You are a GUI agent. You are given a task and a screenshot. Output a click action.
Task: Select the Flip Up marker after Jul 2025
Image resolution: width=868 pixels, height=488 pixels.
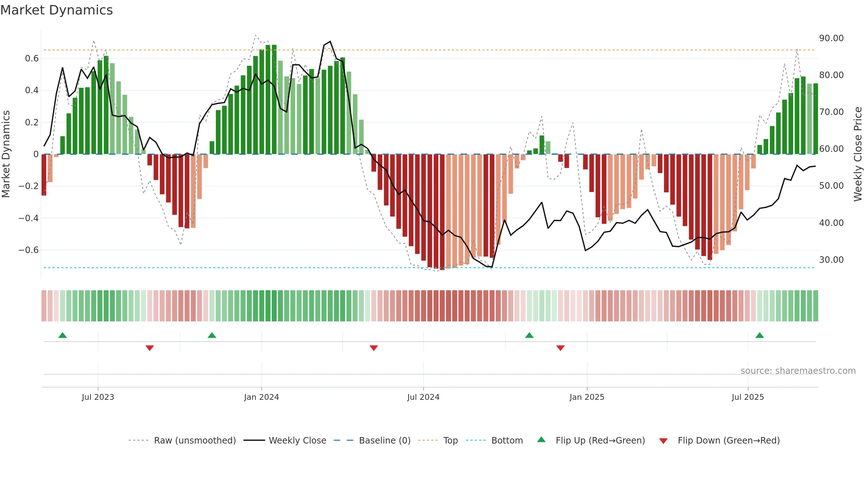(760, 335)
